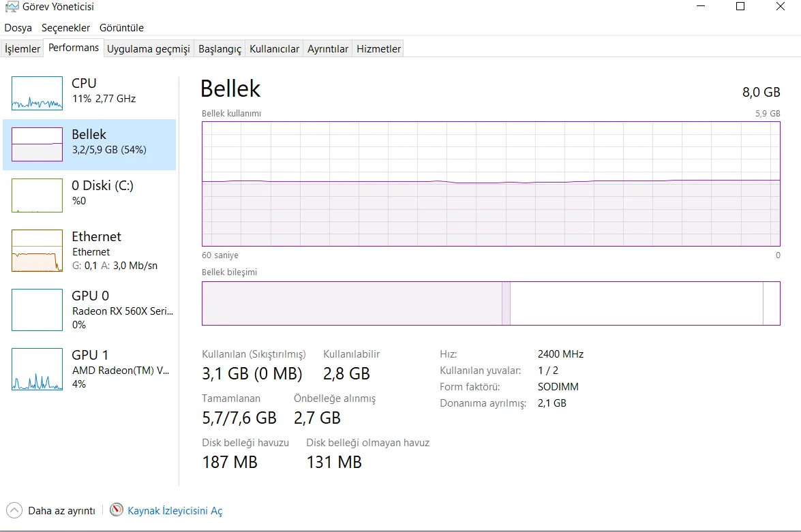Open Kaynak İzleyicisini Aç link
The width and height of the screenshot is (801, 532).
pos(175,510)
